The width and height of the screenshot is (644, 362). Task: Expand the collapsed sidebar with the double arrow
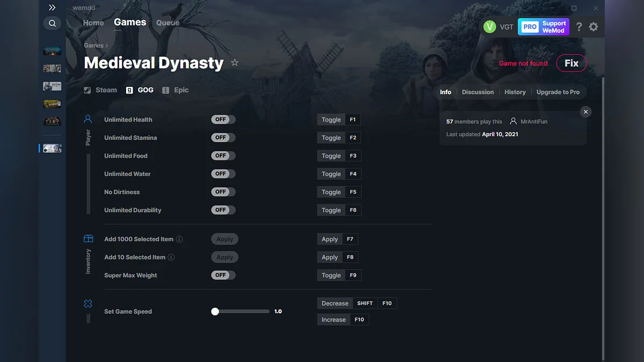(52, 8)
